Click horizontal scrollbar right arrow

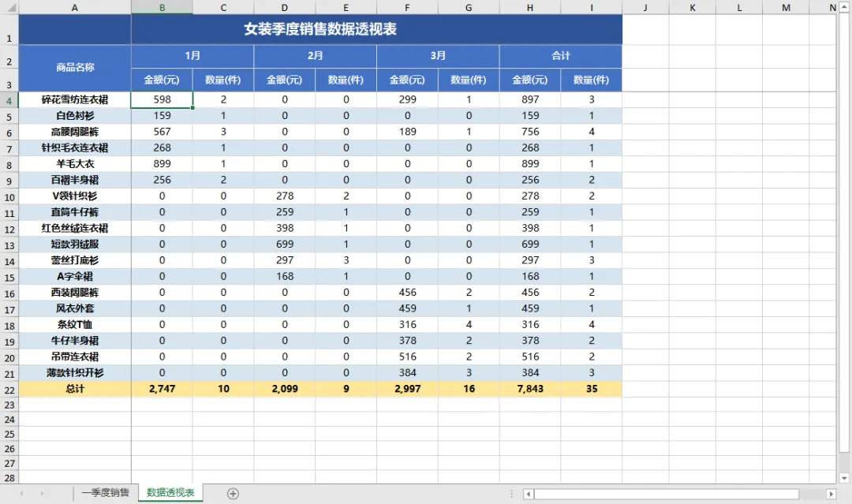(831, 494)
